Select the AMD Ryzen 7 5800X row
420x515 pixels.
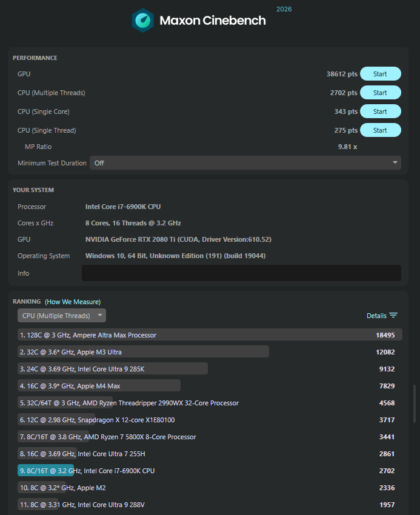click(210, 437)
